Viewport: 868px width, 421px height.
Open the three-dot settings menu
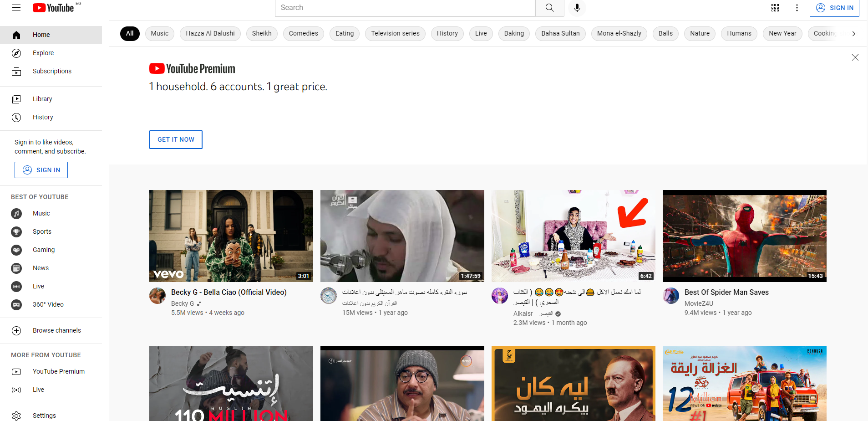point(797,8)
